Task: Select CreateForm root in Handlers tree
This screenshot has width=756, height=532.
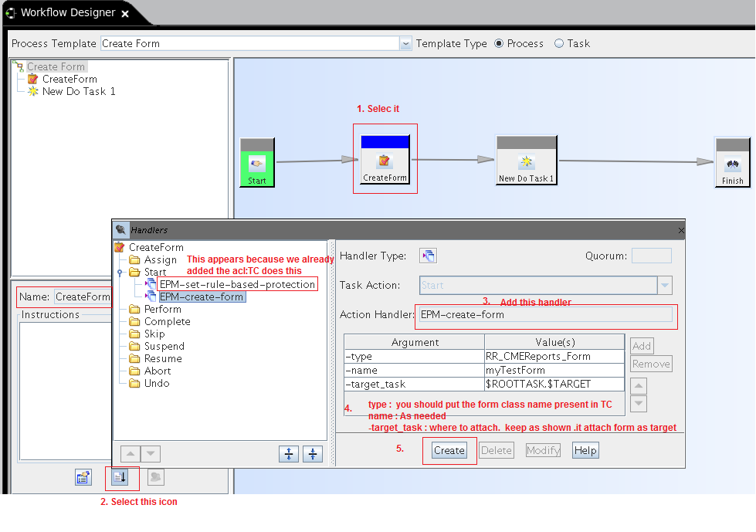Action: 156,247
